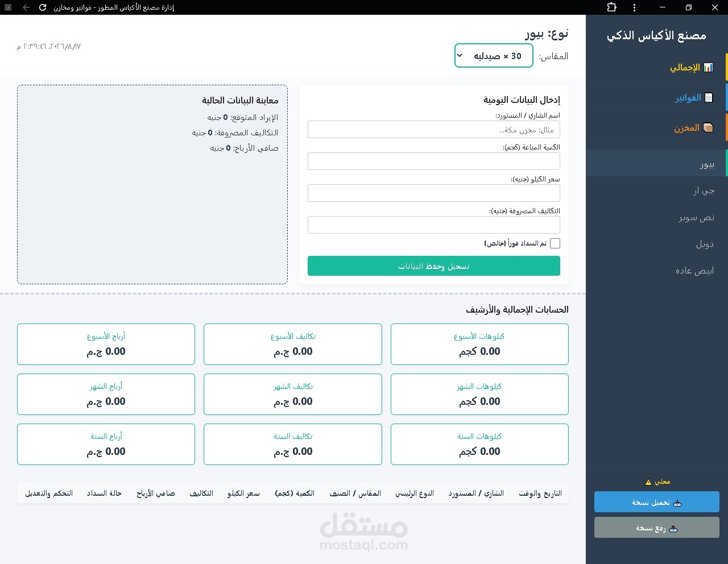
Task: Click the كيلوهات السنة card
Action: tap(479, 444)
